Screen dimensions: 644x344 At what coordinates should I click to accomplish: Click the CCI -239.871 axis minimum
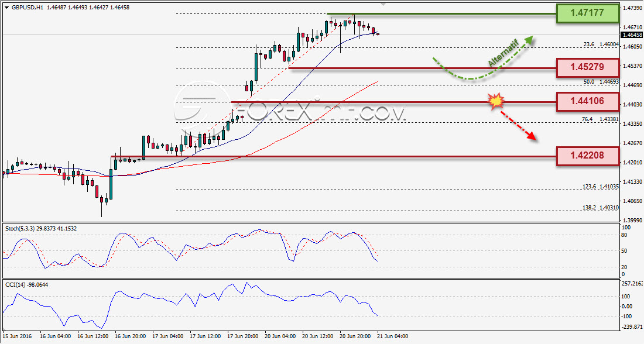pyautogui.click(x=632, y=327)
